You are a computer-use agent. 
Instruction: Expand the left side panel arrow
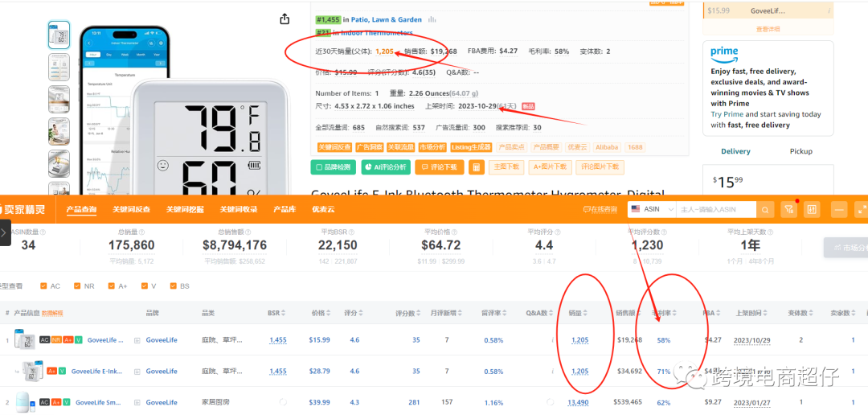tap(5, 232)
